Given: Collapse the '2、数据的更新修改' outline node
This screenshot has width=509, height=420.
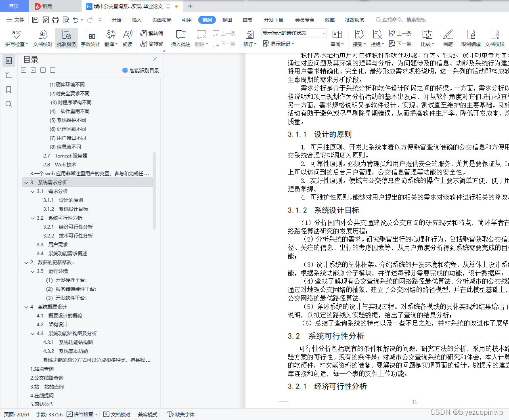Looking at the screenshot, I should pos(26,262).
